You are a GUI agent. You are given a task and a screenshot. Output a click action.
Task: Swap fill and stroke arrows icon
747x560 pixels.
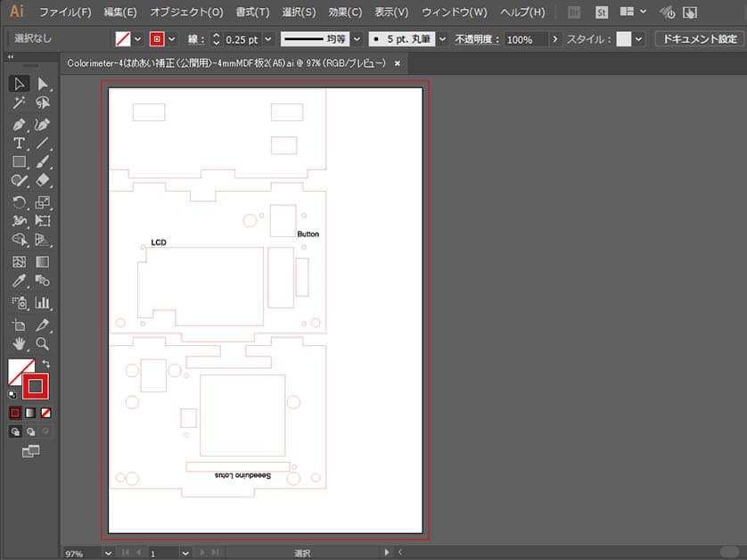pyautogui.click(x=45, y=364)
